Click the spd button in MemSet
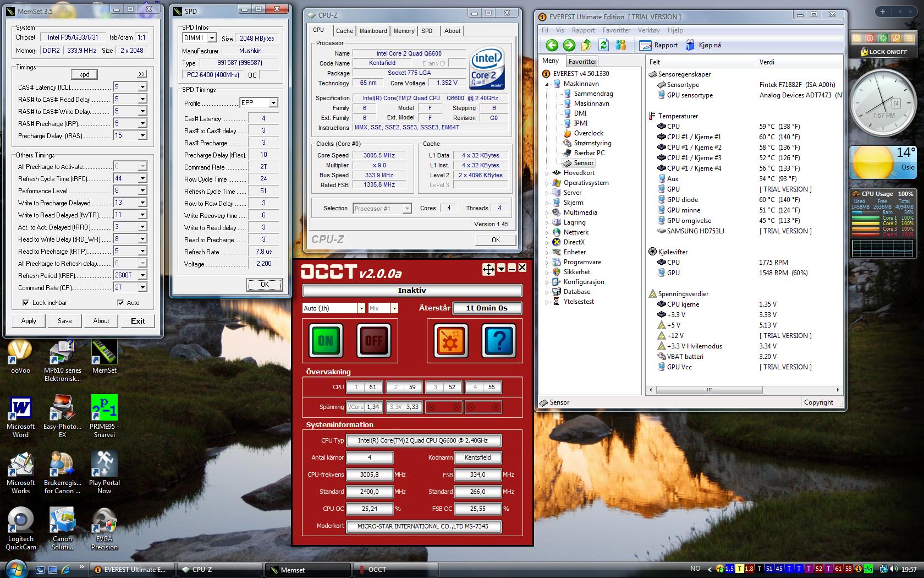This screenshot has height=578, width=924. click(85, 74)
